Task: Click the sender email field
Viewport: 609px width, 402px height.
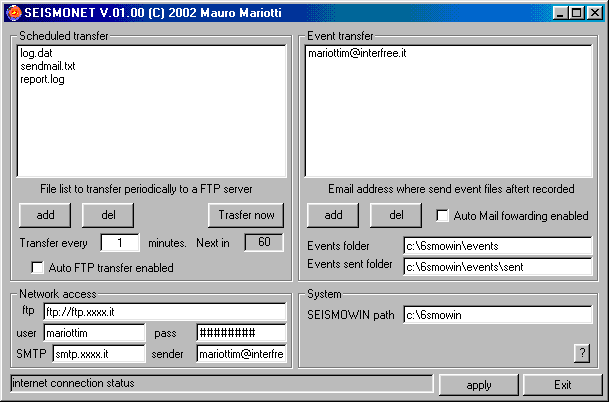Action: (242, 354)
